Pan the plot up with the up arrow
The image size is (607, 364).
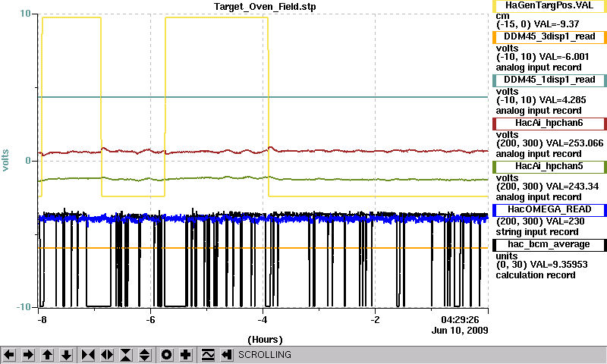click(x=47, y=354)
